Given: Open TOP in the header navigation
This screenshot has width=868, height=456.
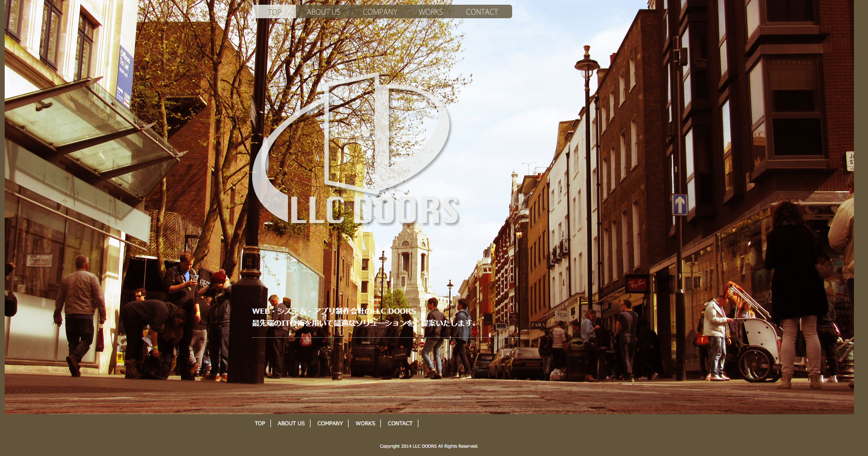Looking at the screenshot, I should pyautogui.click(x=275, y=12).
